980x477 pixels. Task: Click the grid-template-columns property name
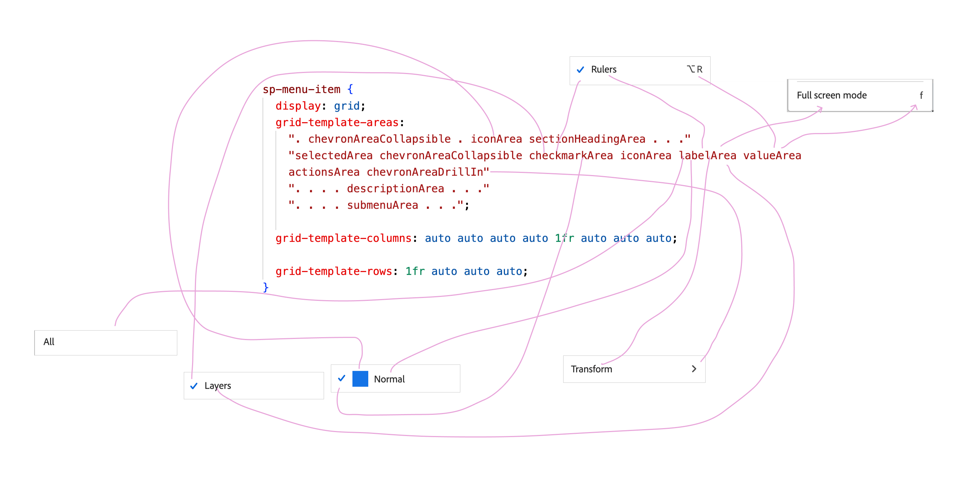343,238
